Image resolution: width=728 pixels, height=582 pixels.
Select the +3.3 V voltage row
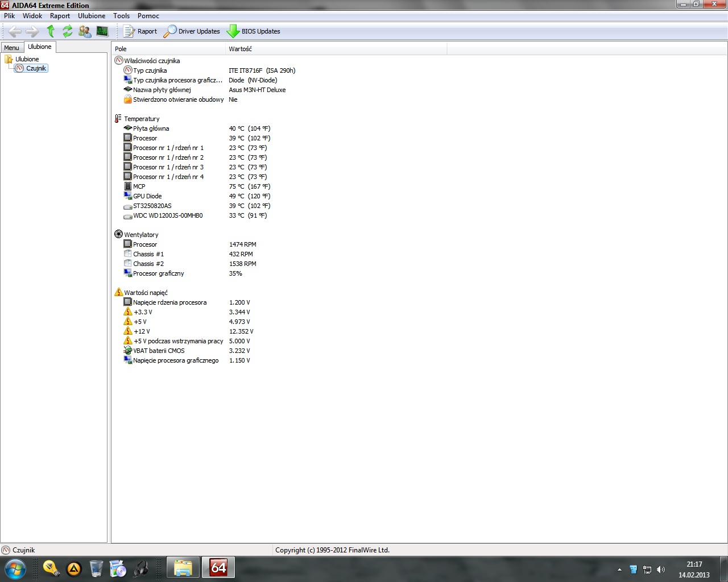point(187,312)
